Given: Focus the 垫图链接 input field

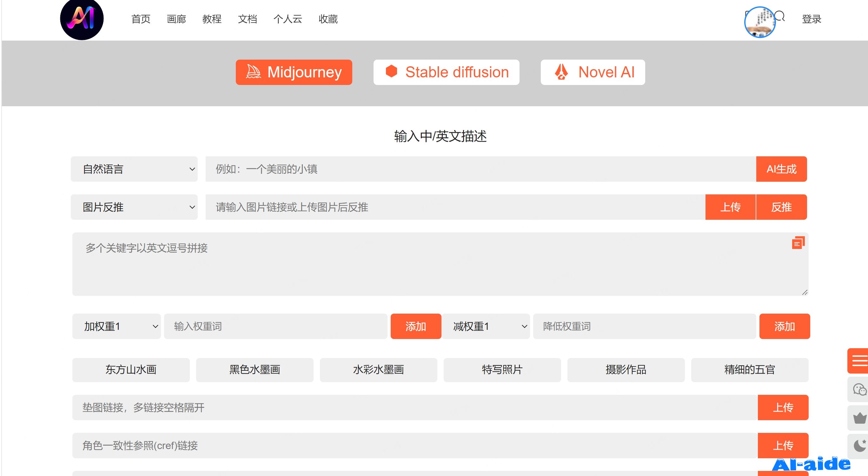Looking at the screenshot, I should 415,407.
